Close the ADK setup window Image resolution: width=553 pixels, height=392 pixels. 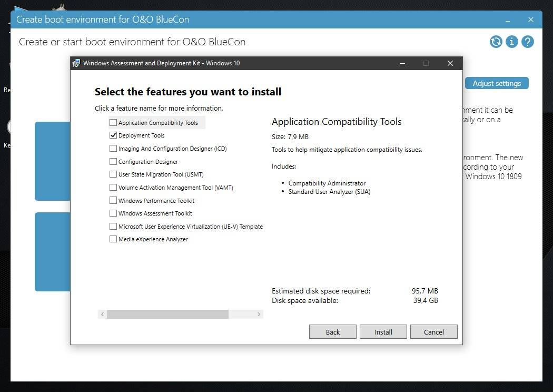[x=450, y=63]
